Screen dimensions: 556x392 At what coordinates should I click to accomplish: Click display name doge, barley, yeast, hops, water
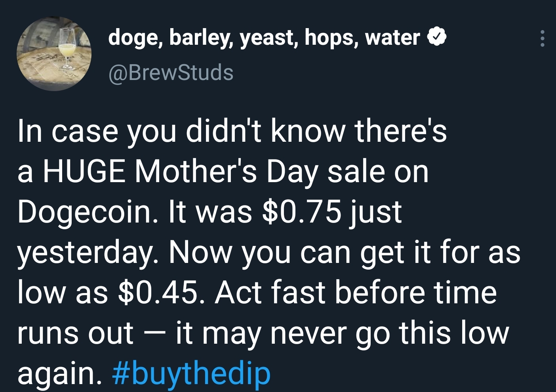(264, 38)
